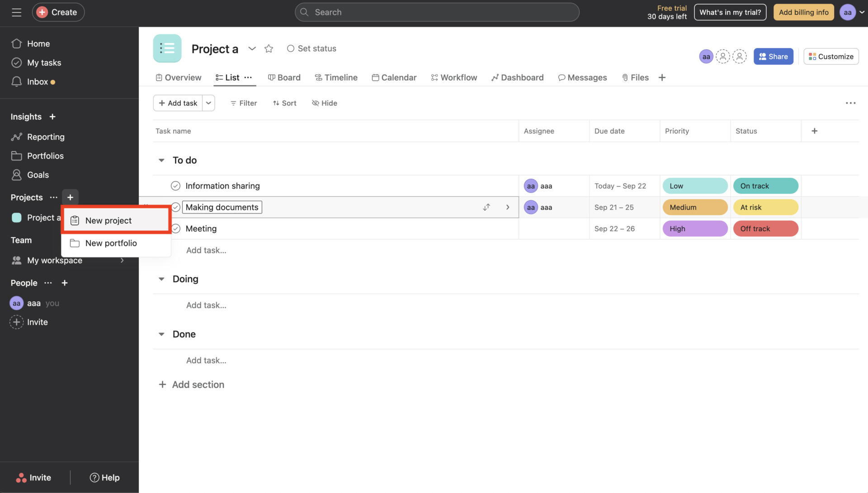
Task: Star Project a as a favorite
Action: [269, 48]
